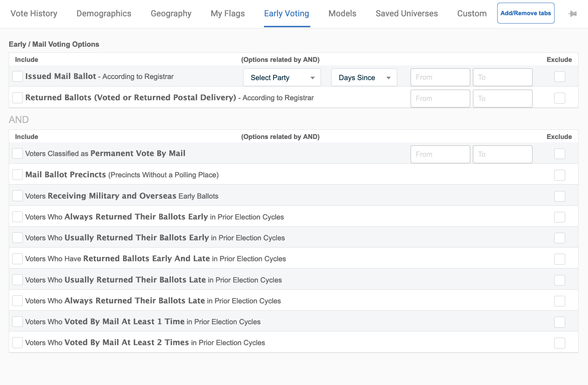Switch to the Demographics tab
The height and width of the screenshot is (385, 588).
(x=104, y=14)
